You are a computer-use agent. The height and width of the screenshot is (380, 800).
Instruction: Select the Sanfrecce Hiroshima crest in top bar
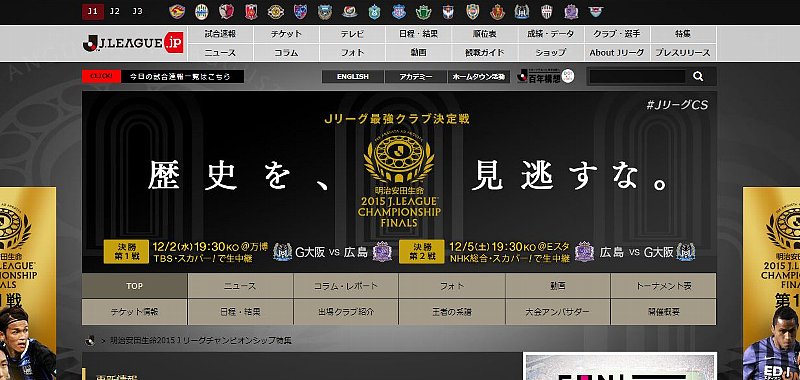[x=571, y=11]
